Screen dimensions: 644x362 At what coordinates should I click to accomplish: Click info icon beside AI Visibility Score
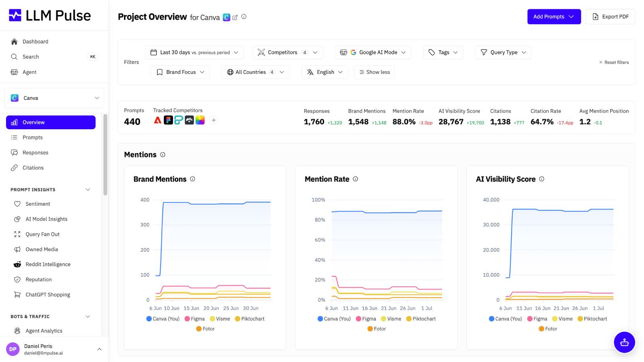542,179
